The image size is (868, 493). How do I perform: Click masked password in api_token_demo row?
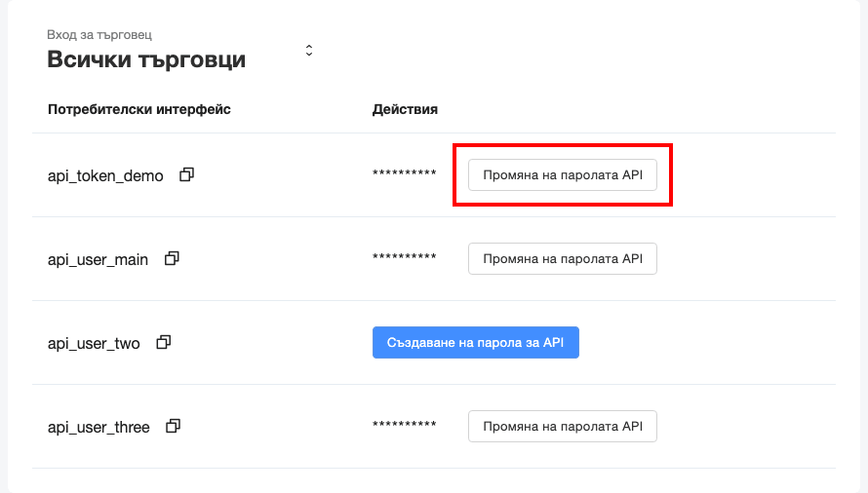[x=405, y=175]
